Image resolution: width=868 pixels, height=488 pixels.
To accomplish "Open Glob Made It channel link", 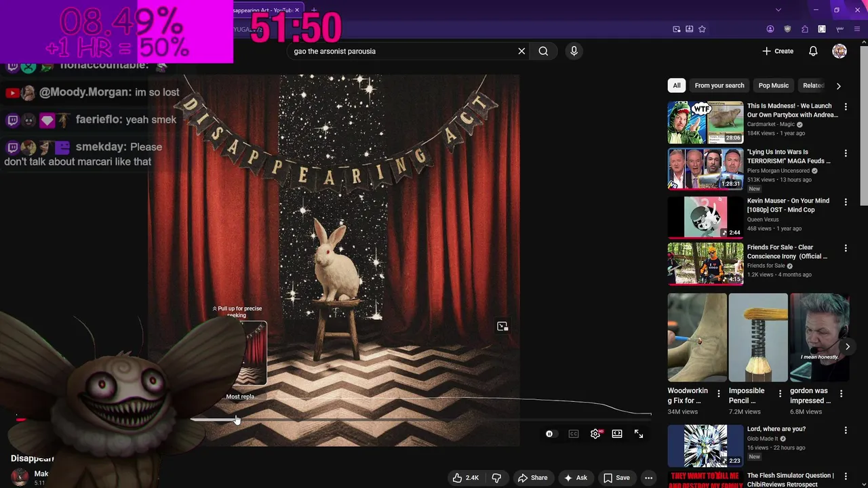I will click(x=764, y=439).
